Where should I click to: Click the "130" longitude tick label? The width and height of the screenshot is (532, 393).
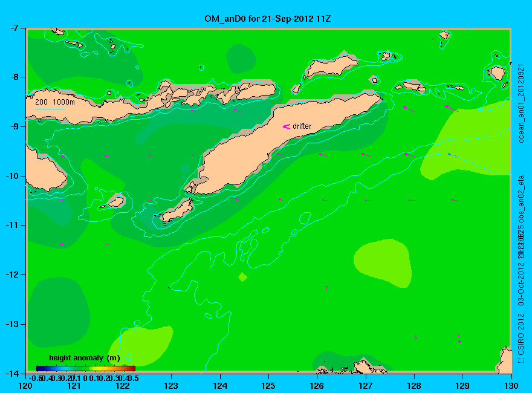click(x=511, y=386)
